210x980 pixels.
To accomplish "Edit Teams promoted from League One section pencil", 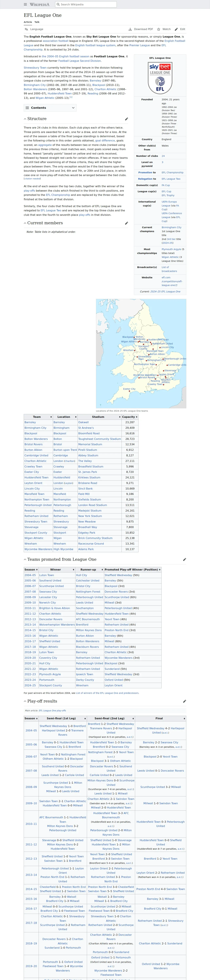I will [184, 560].
